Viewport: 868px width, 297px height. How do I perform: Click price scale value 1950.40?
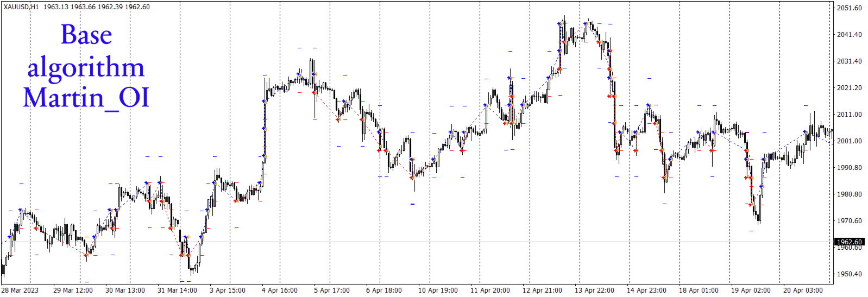point(849,274)
